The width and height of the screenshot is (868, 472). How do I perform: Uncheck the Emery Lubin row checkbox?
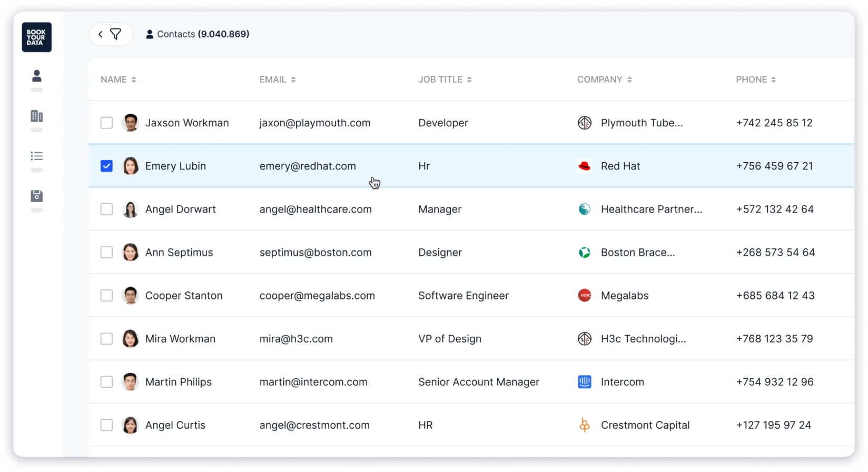pos(106,166)
